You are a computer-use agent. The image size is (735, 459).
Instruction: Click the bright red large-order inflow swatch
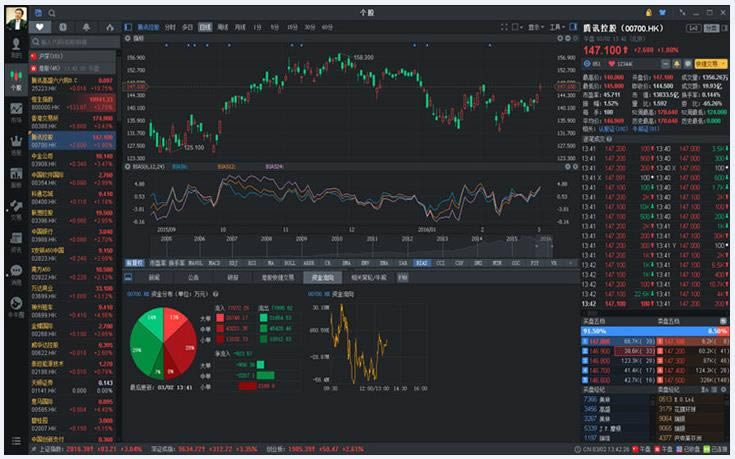click(x=220, y=318)
